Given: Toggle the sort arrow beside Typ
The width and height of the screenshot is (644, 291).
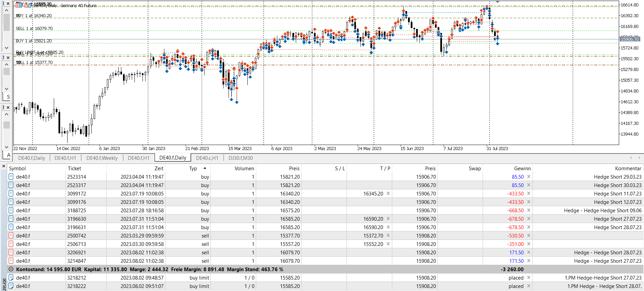Looking at the screenshot, I should pyautogui.click(x=205, y=168).
